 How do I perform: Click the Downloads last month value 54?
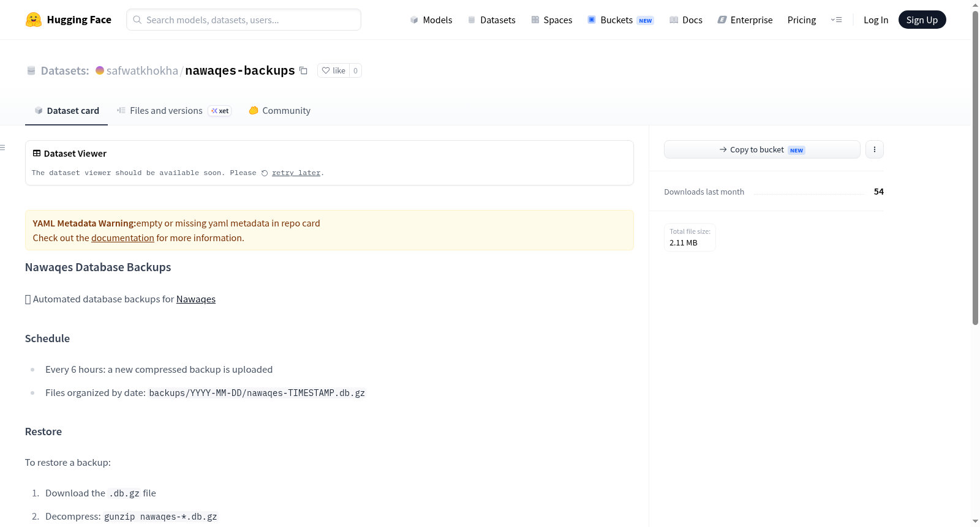[878, 192]
